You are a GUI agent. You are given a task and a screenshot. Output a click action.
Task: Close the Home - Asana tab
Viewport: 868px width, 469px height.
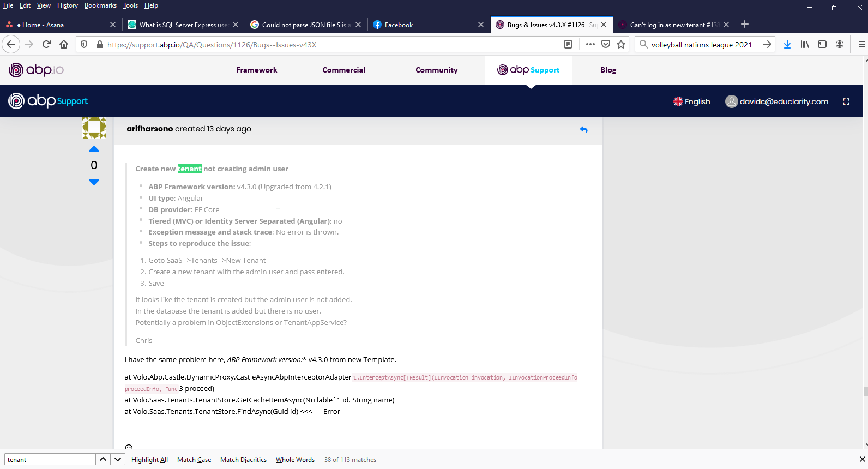[113, 25]
